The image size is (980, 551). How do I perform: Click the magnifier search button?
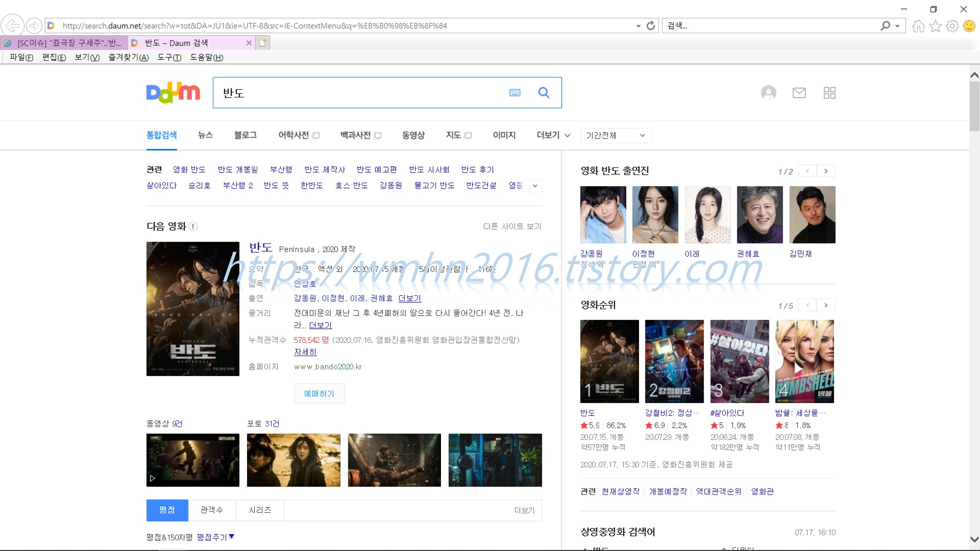click(x=544, y=93)
